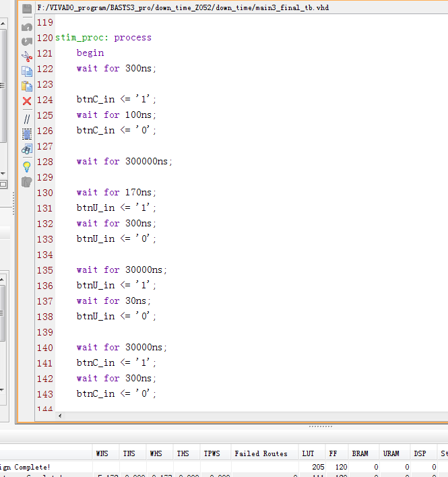This screenshot has width=448, height=477.
Task: Click left arrow of horizontal scrollbar
Action: [59, 416]
